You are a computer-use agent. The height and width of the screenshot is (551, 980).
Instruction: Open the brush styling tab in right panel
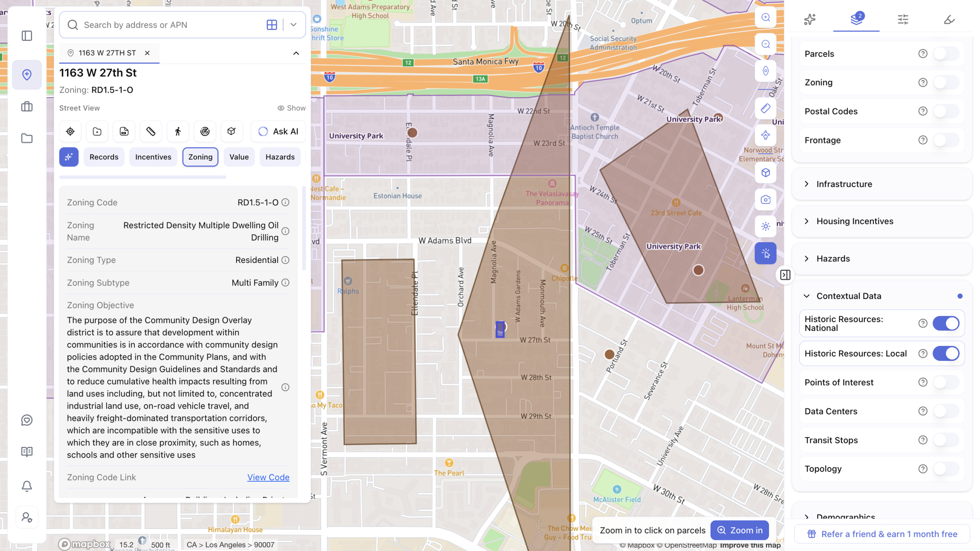[949, 19]
